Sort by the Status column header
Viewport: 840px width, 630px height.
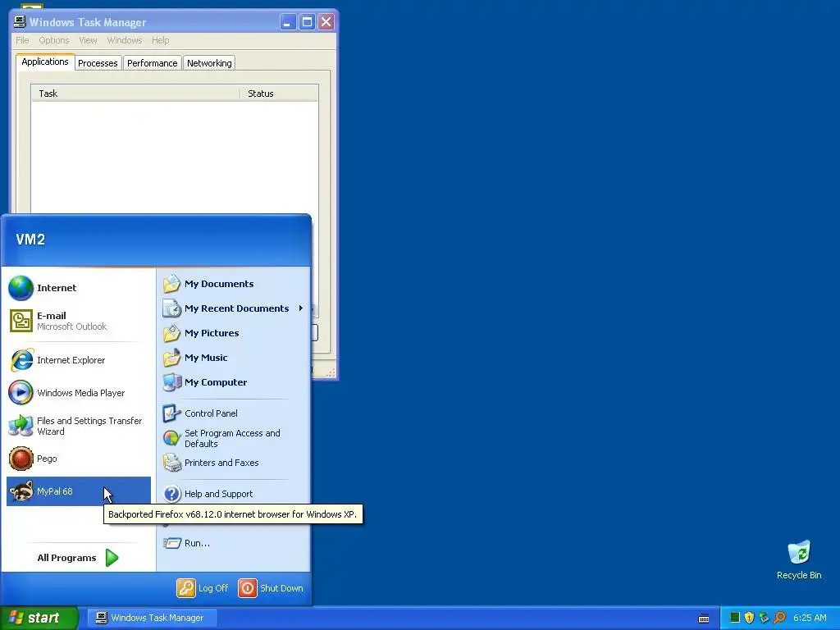click(279, 94)
